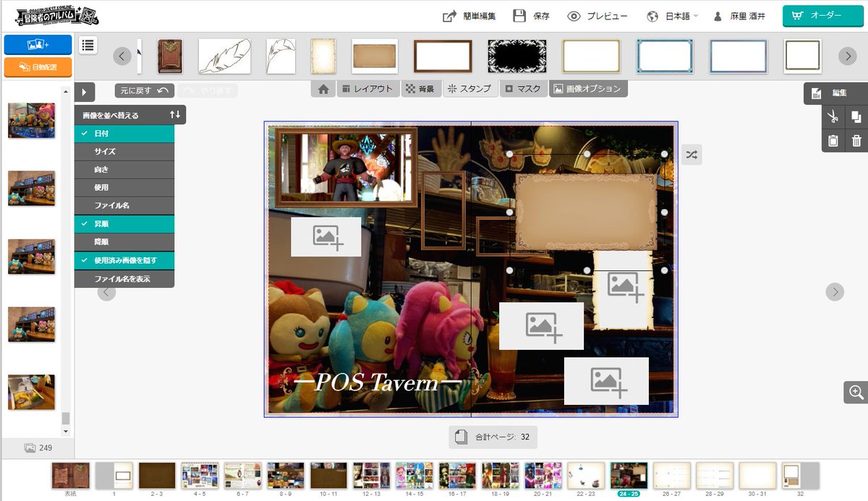The height and width of the screenshot is (501, 868).
Task: Go to previous spread arrow
Action: [106, 291]
